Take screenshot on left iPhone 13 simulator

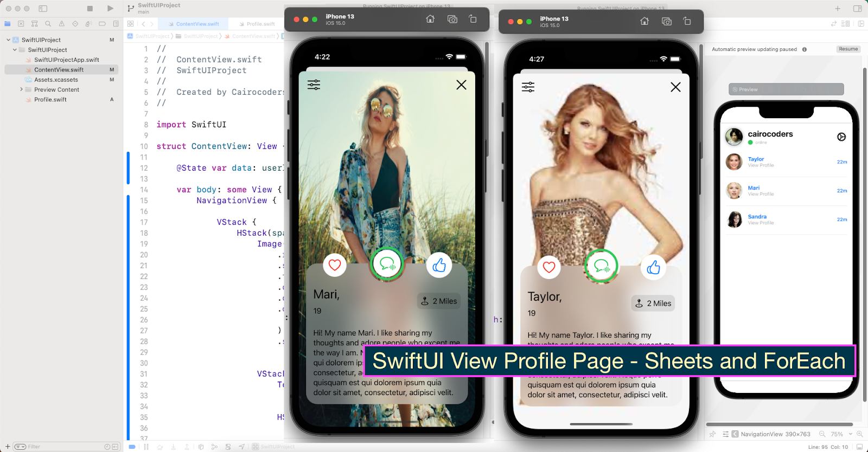pyautogui.click(x=452, y=19)
